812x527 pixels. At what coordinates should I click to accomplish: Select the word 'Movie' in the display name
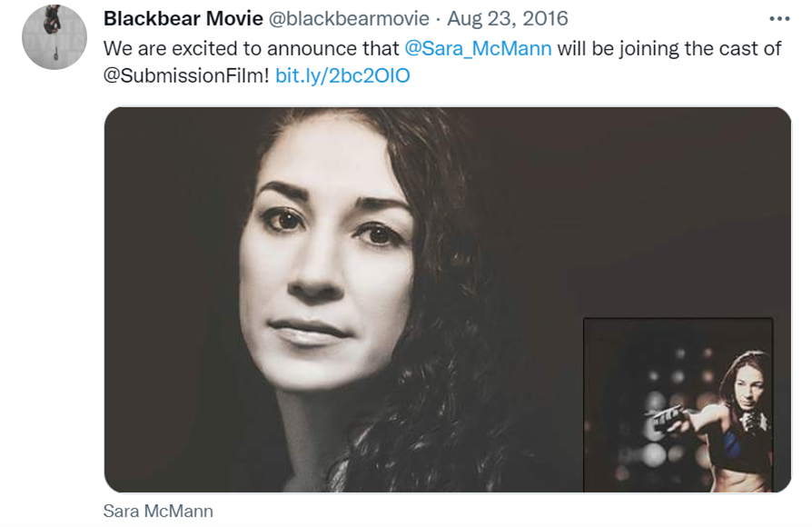pyautogui.click(x=234, y=19)
